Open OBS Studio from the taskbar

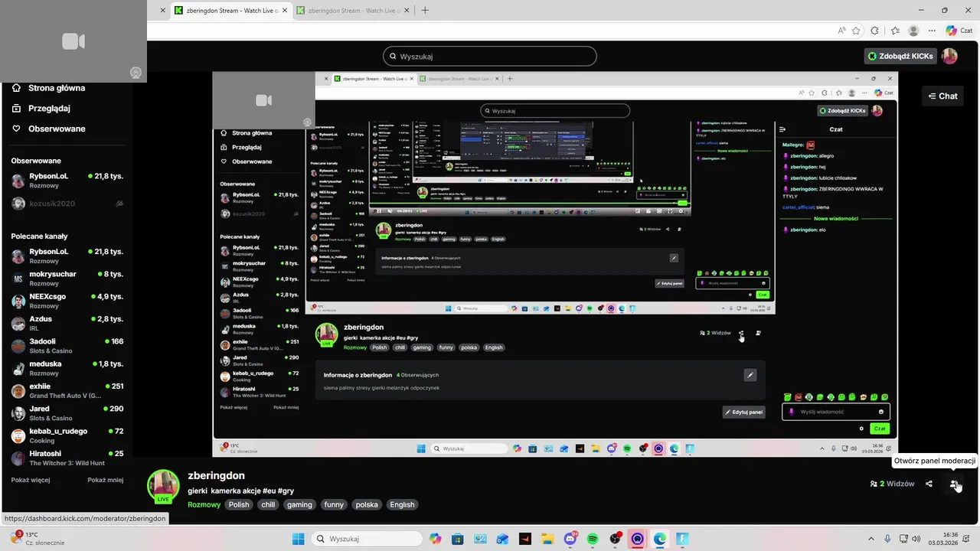tap(615, 539)
